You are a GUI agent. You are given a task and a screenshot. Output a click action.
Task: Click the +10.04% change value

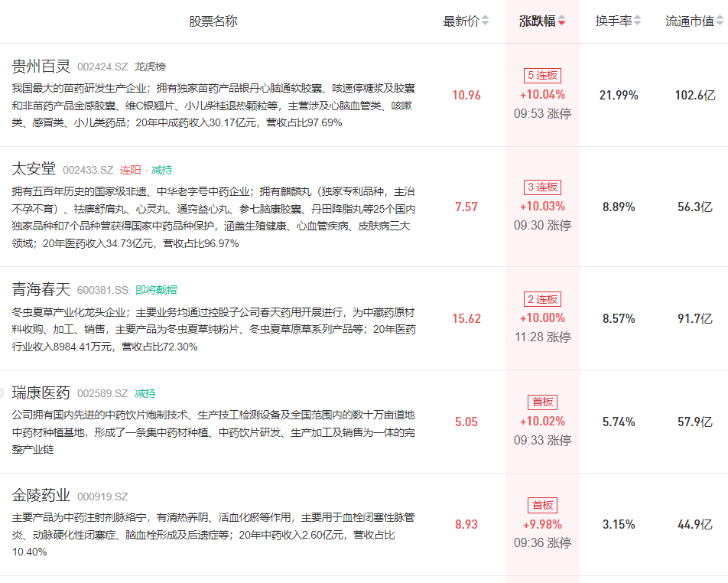point(542,95)
